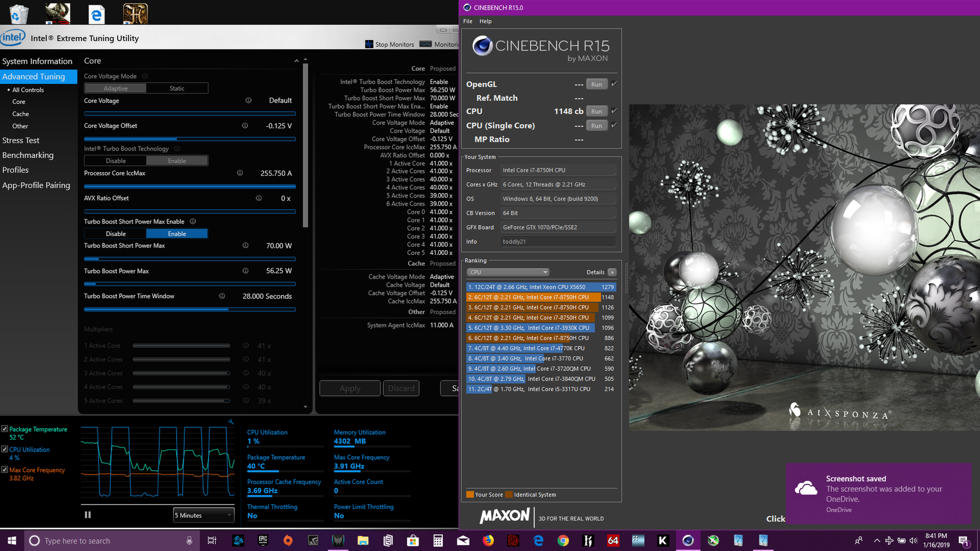Select the Cache item under Advanced Tuning

pos(20,114)
